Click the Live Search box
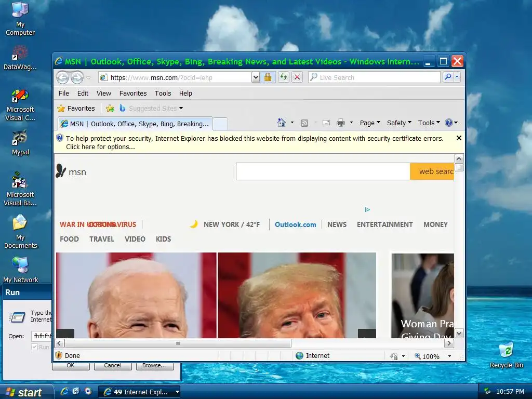 tap(375, 78)
